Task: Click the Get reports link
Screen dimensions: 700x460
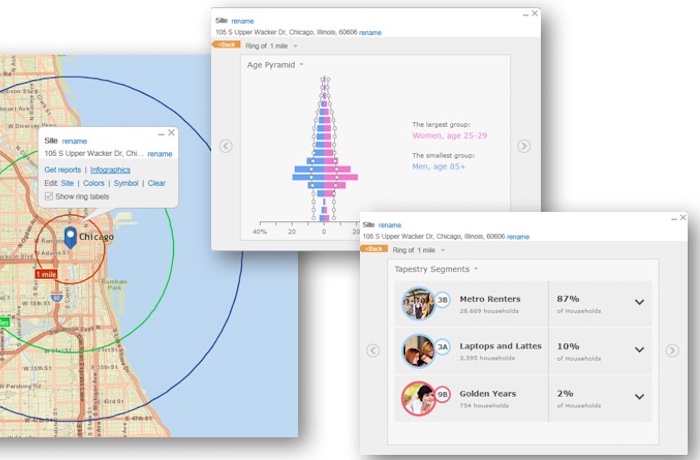Action: pyautogui.click(x=62, y=170)
